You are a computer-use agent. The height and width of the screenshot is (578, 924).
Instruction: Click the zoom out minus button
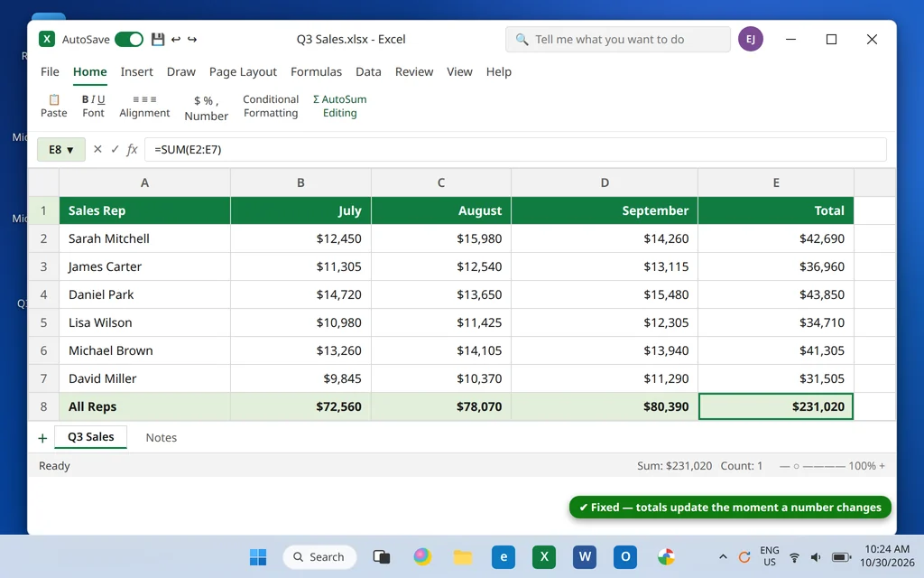pyautogui.click(x=784, y=466)
